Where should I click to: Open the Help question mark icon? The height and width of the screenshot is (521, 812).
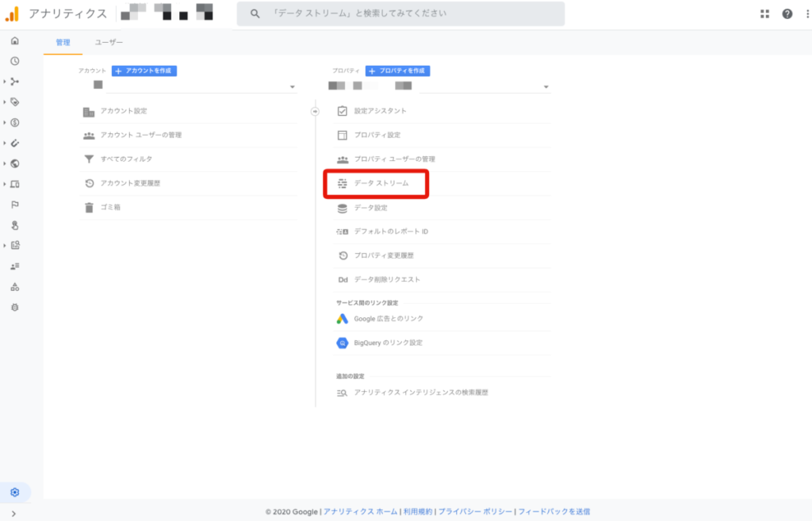787,14
